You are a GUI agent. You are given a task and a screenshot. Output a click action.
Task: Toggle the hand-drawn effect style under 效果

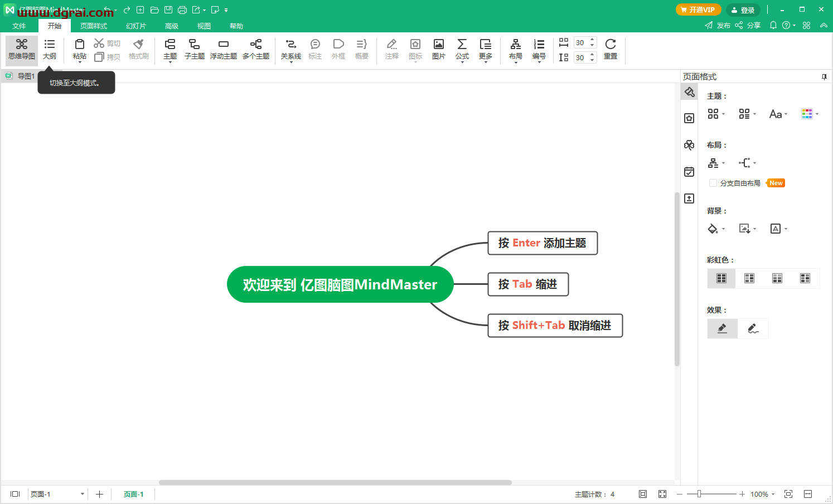point(753,328)
